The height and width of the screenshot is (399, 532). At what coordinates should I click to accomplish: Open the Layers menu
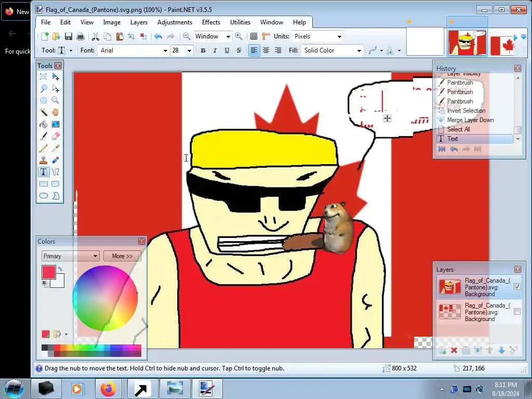[139, 22]
